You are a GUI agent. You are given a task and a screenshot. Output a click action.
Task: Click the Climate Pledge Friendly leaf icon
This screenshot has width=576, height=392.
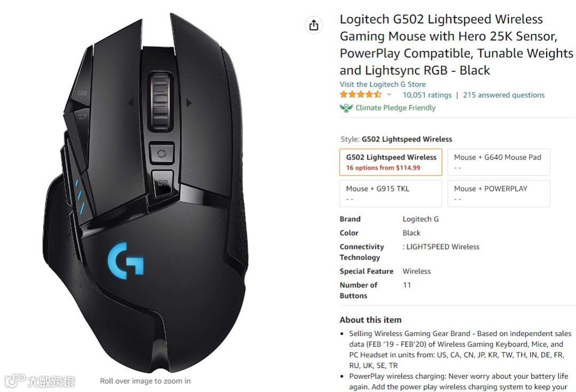346,108
